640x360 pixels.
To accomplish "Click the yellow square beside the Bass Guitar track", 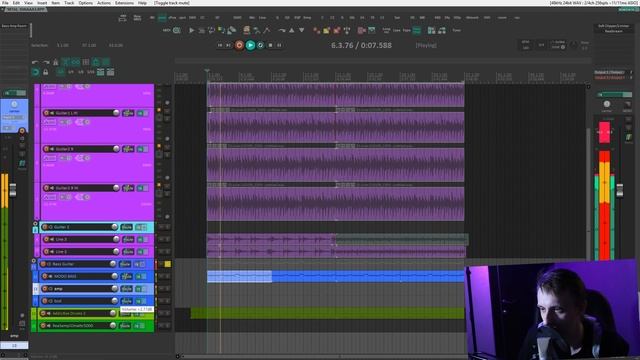I will [168, 264].
